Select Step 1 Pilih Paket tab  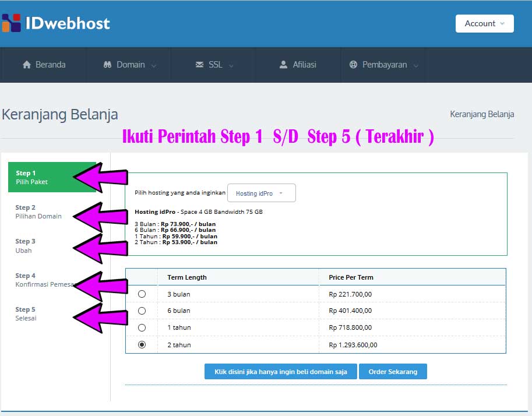(x=52, y=177)
